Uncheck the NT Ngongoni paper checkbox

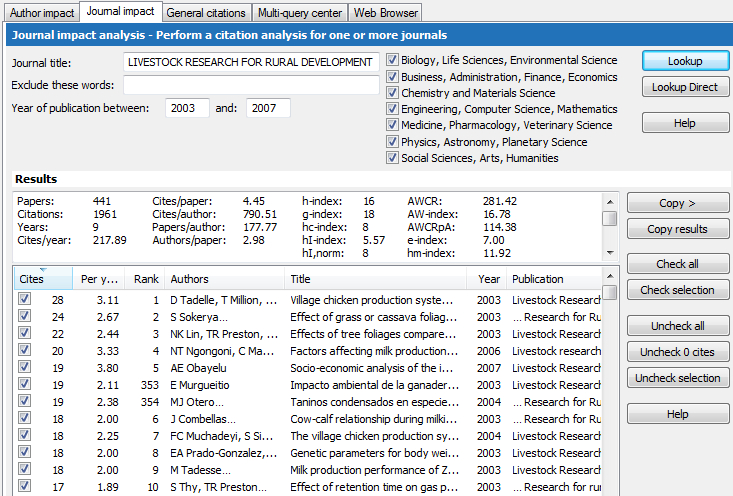click(x=24, y=350)
